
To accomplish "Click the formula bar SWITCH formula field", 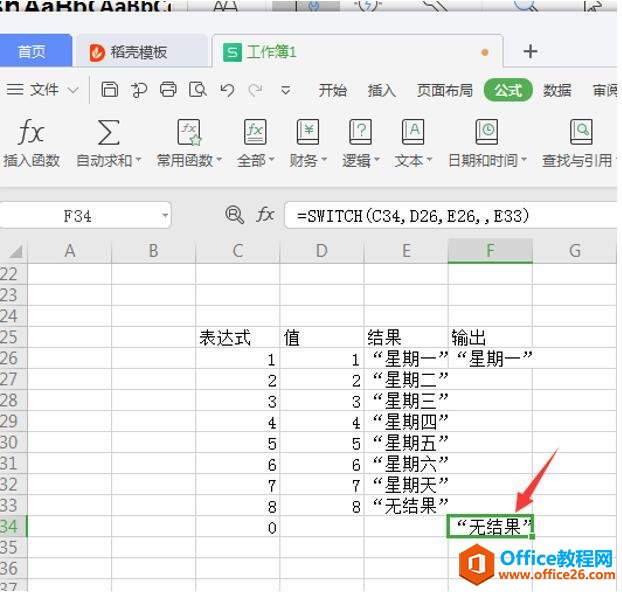I will point(450,215).
